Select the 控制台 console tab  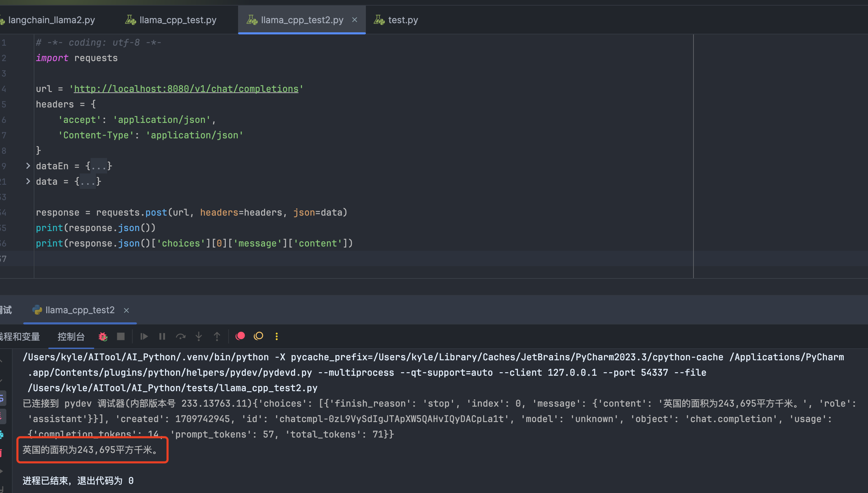(x=71, y=337)
